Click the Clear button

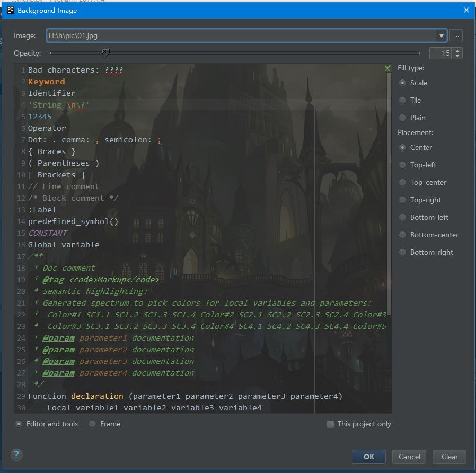pos(449,457)
